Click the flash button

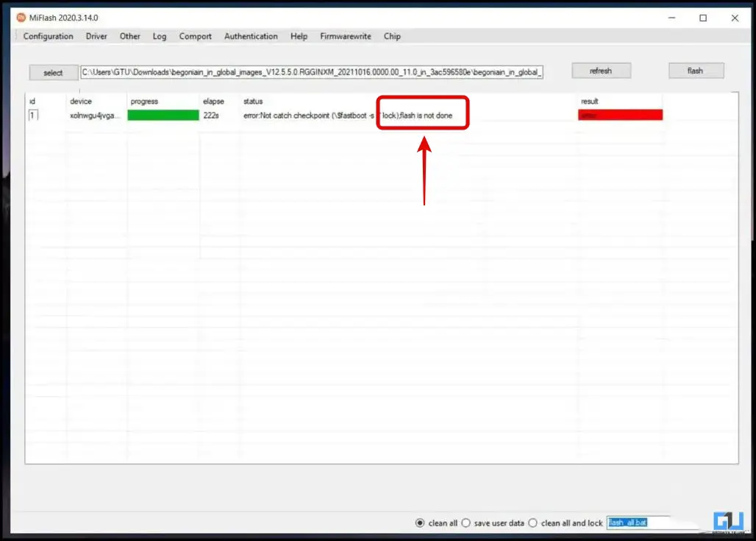click(695, 71)
